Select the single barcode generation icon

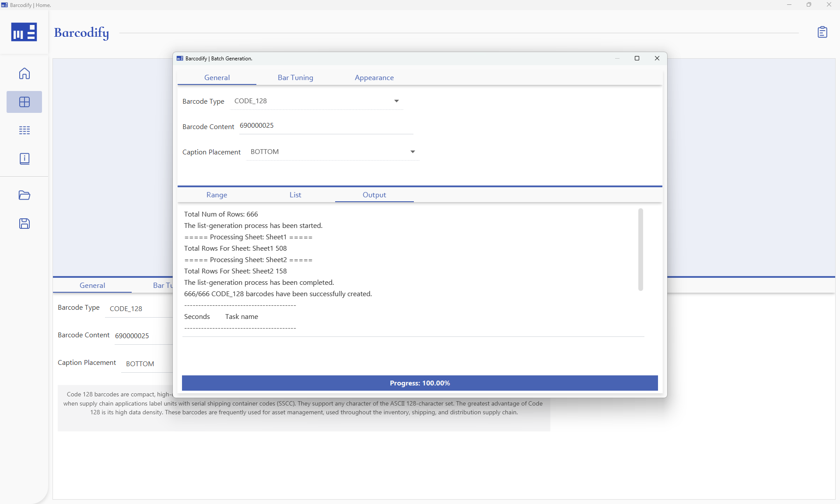tap(24, 102)
